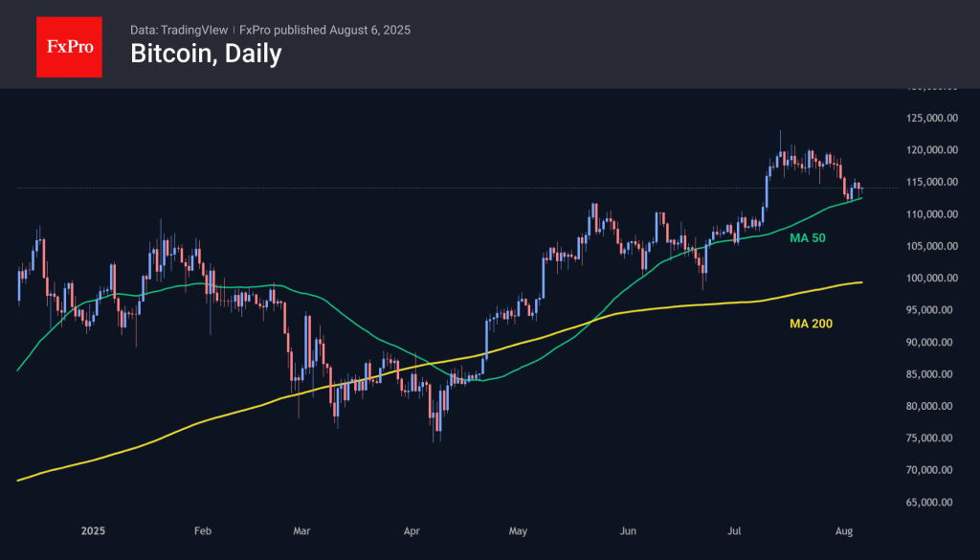
Task: Click the May label on the time axis
Action: click(519, 530)
